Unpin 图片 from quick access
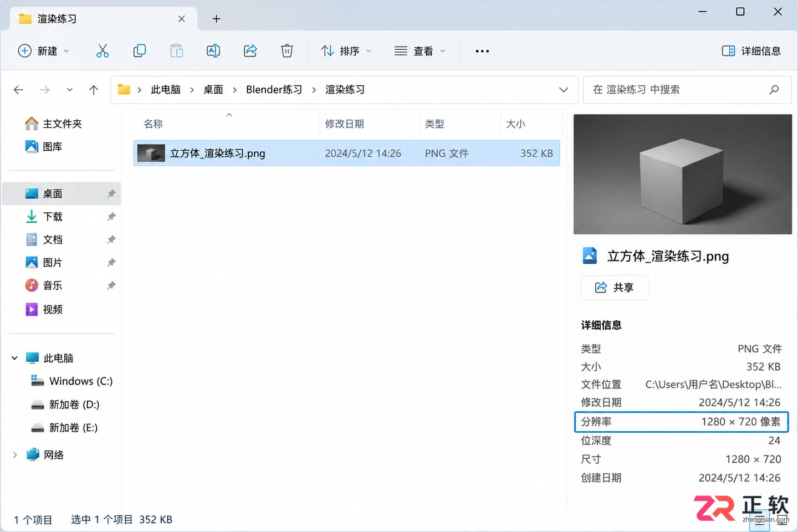 111,262
